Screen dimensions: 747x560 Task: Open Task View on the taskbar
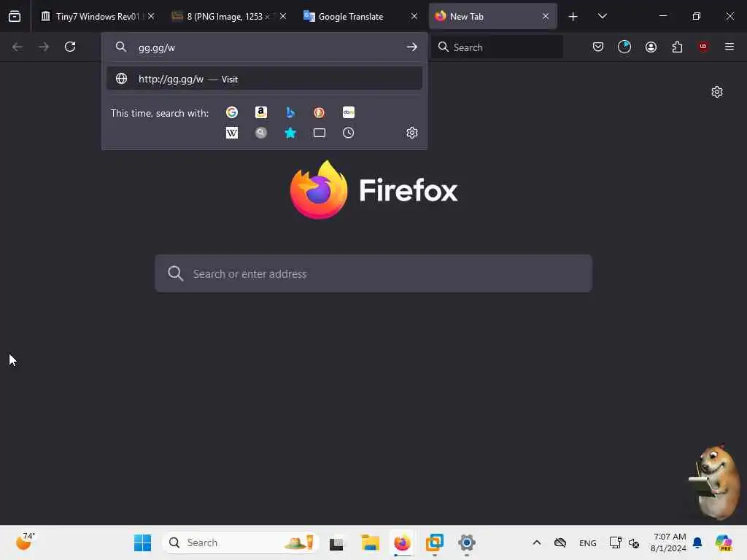[x=336, y=542]
